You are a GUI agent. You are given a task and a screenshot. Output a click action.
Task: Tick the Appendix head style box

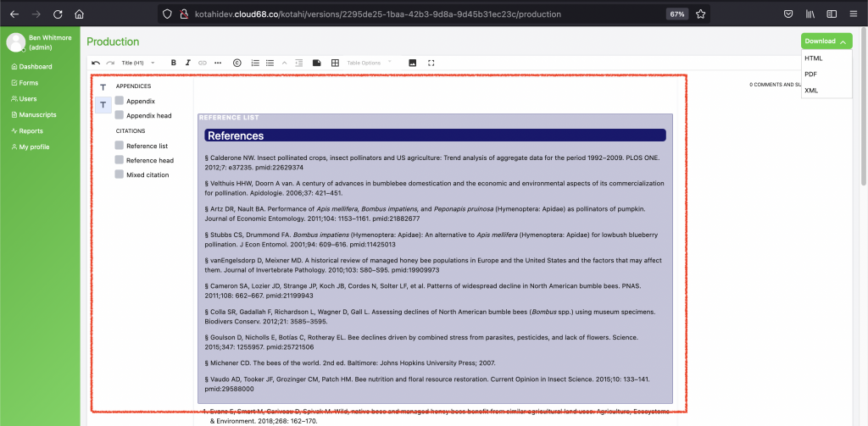(x=119, y=115)
